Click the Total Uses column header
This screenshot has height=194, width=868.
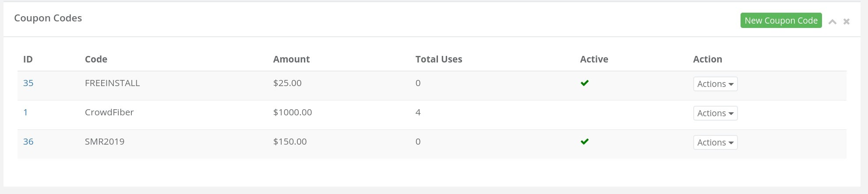[438, 59]
